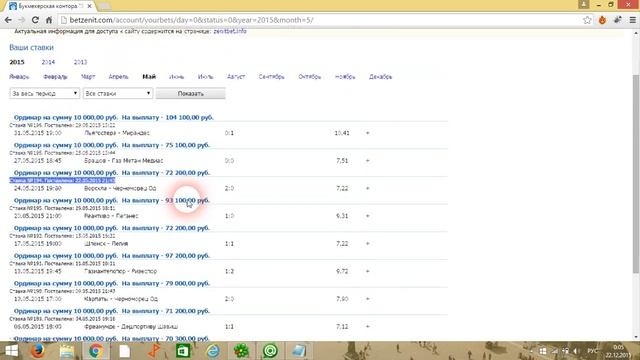The width and height of the screenshot is (640, 360).
Task: Reload the page with the refresh icon
Action: coord(35,20)
